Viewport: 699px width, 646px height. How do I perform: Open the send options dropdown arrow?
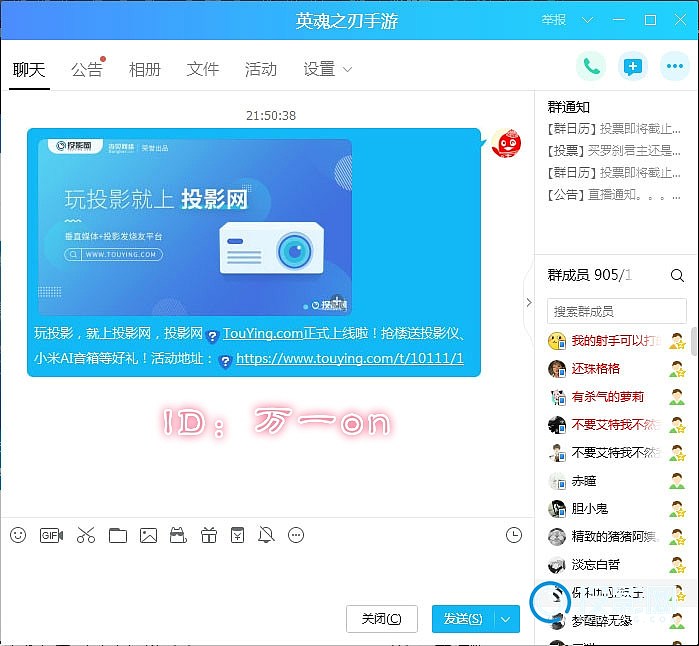pos(506,619)
